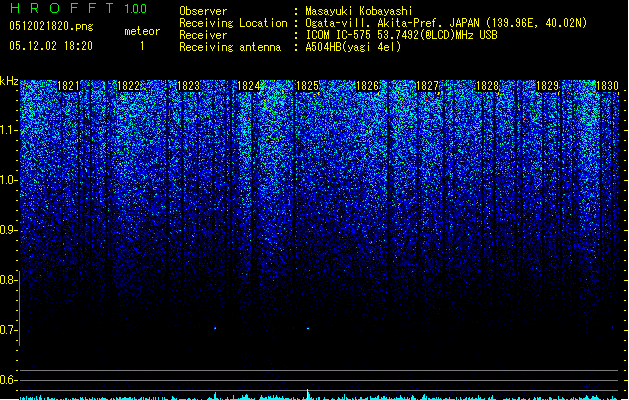Click the date stamp 05.12.02 18:20

(51, 46)
